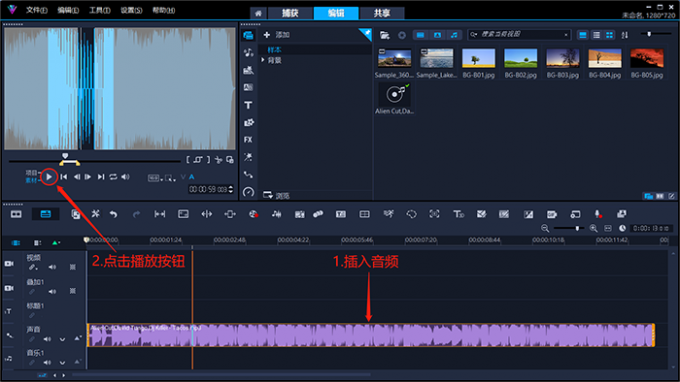Click the 添加 add folder button

click(x=277, y=35)
